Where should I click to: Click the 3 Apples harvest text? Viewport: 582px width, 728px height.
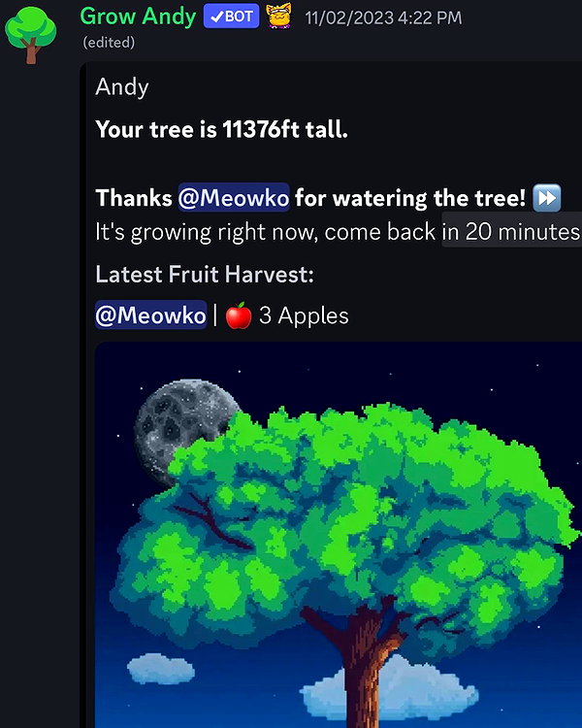(x=304, y=315)
